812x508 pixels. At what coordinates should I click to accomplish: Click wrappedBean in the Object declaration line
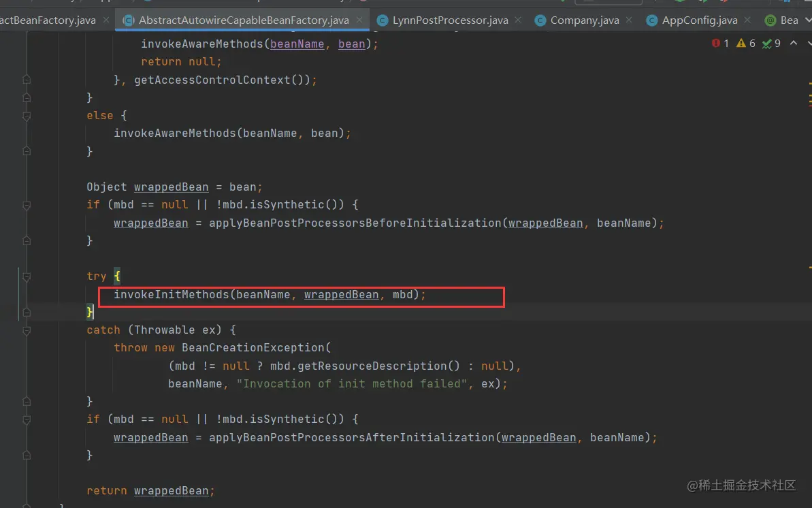pos(172,187)
